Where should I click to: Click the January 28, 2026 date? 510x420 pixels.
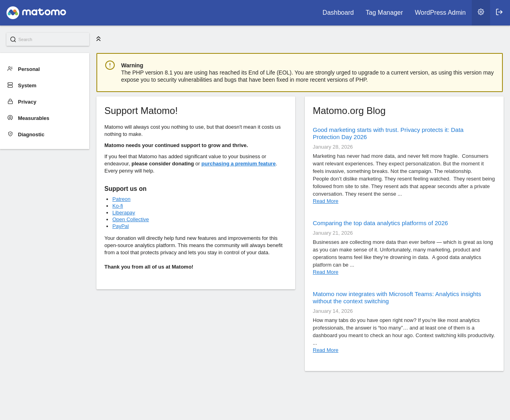coord(333,147)
